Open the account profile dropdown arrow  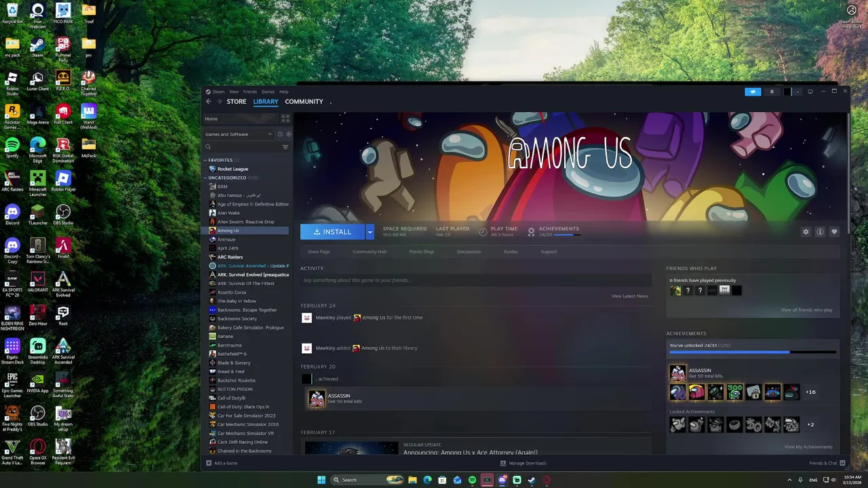pos(797,91)
